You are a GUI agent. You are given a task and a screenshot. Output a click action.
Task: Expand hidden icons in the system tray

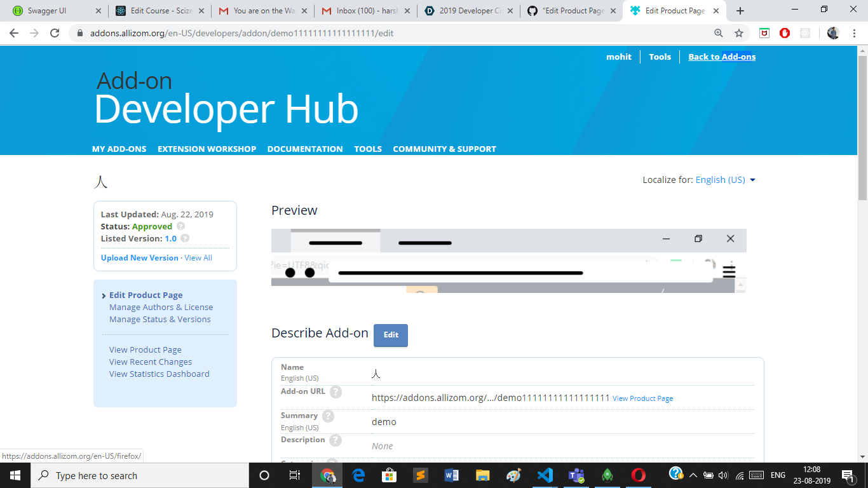pyautogui.click(x=693, y=475)
